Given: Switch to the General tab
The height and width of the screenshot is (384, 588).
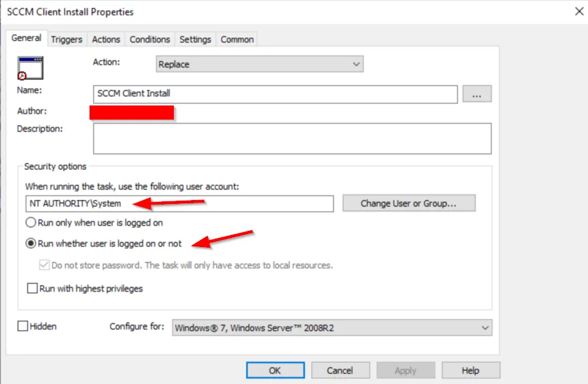Looking at the screenshot, I should 26,38.
